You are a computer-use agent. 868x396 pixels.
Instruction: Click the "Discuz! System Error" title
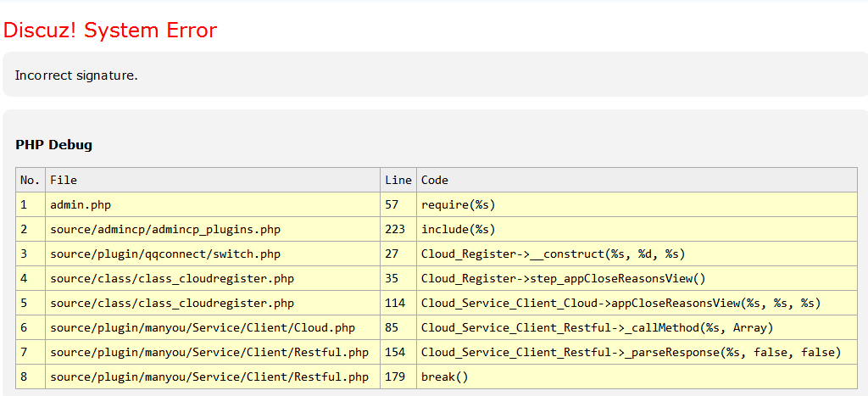[110, 31]
